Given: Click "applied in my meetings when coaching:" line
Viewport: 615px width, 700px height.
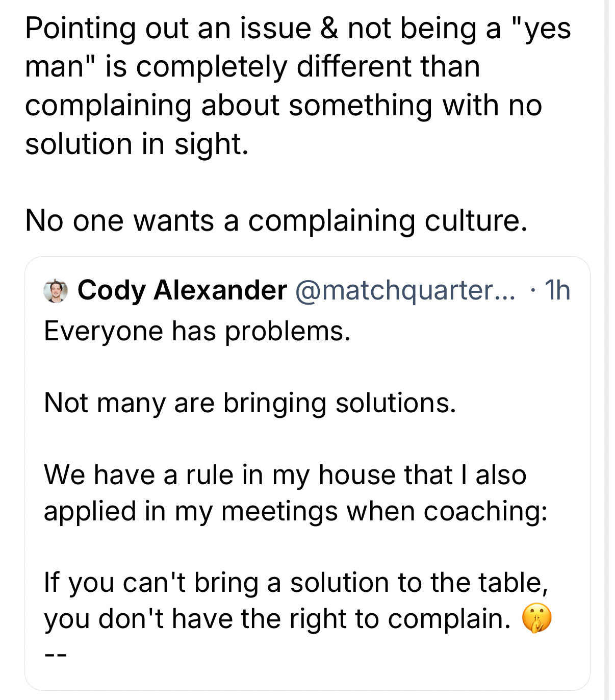Looking at the screenshot, I should [x=296, y=511].
